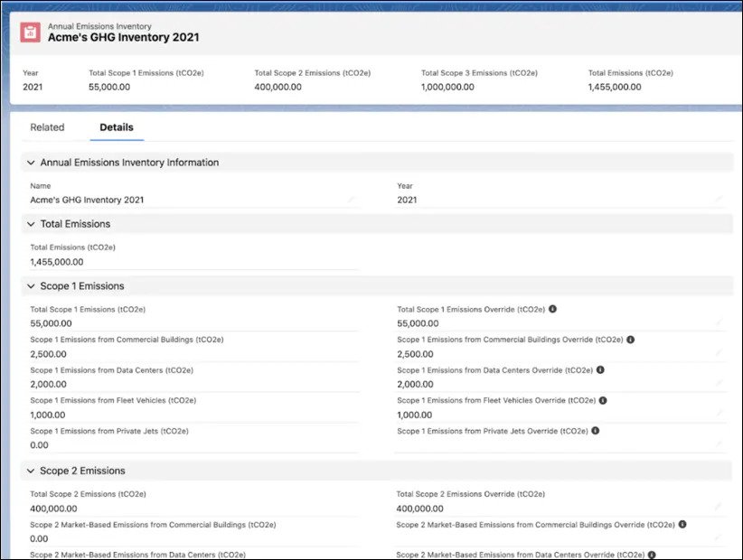Screen dimensions: 743x560
Task: Switch to the Related tab
Action: click(47, 127)
